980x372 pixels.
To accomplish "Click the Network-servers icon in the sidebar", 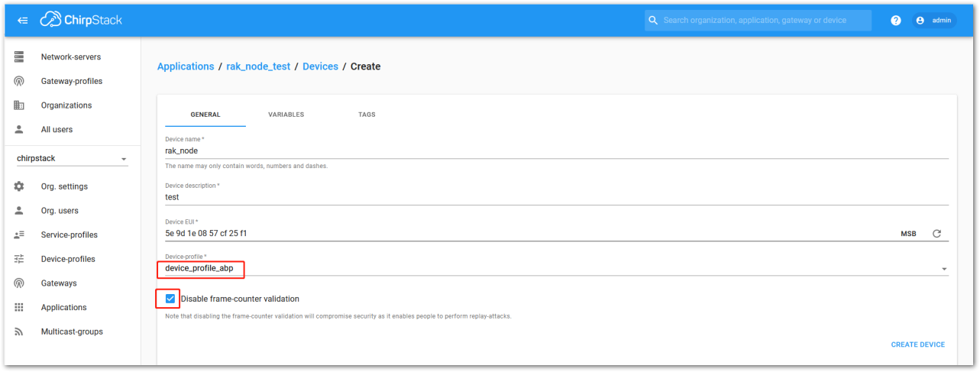I will click(x=19, y=57).
